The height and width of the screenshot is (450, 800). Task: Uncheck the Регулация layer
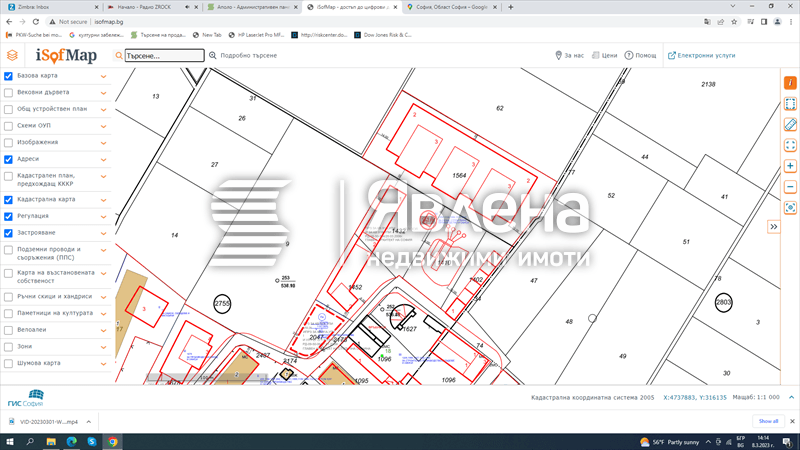(x=8, y=217)
